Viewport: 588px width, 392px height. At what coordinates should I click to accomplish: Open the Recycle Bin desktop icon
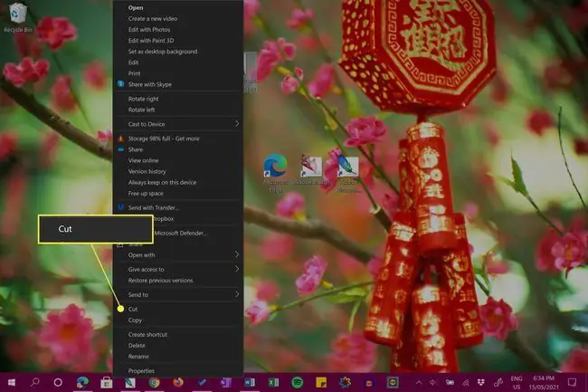coord(17,17)
